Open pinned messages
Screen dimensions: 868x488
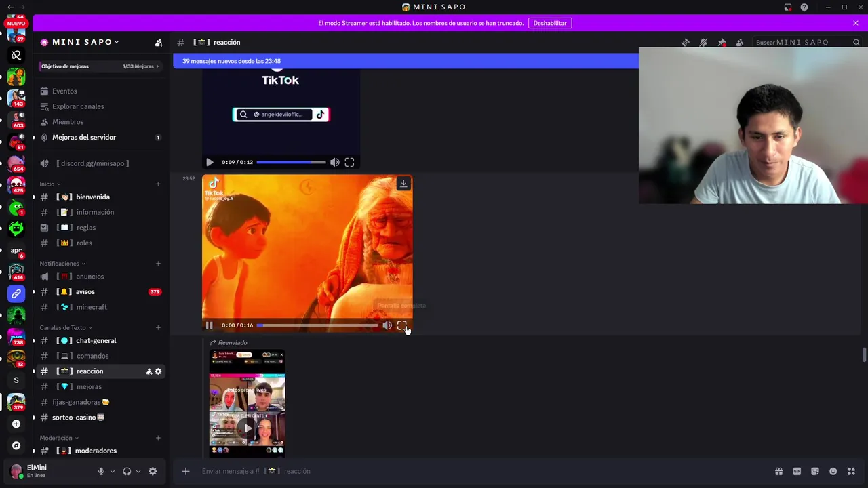pos(722,42)
